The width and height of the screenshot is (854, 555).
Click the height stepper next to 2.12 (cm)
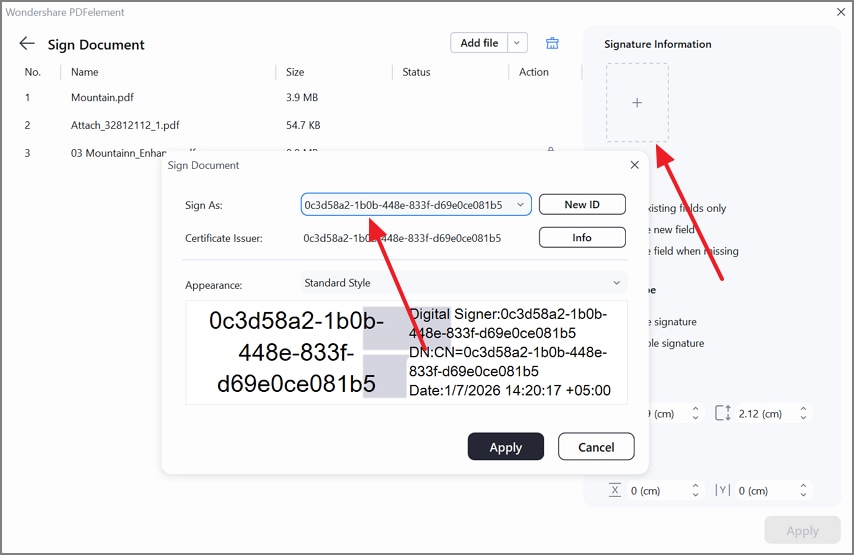coord(803,413)
